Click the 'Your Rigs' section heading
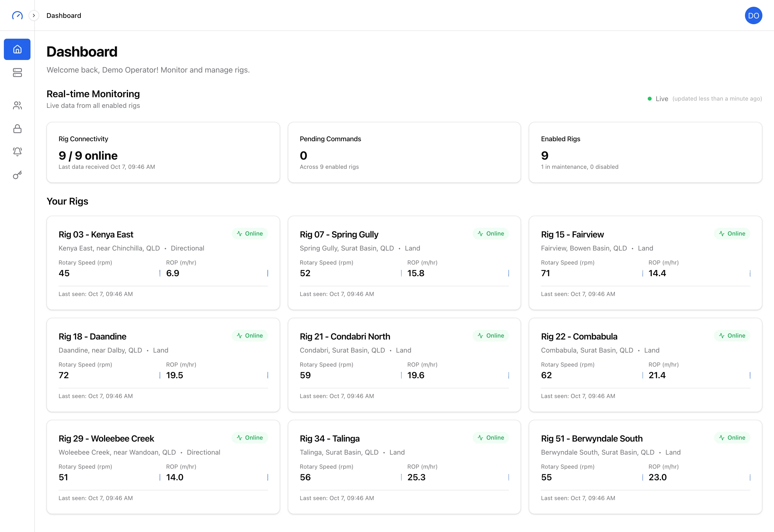 coord(67,201)
